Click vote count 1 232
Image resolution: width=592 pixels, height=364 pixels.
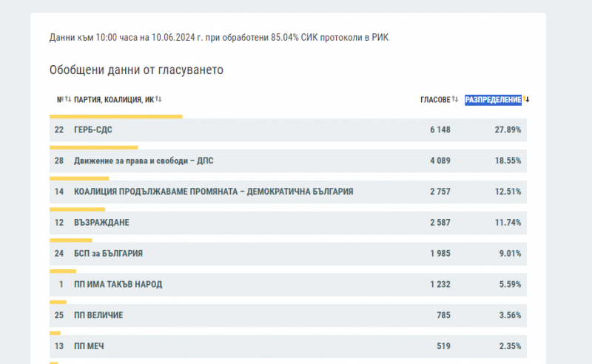point(440,285)
